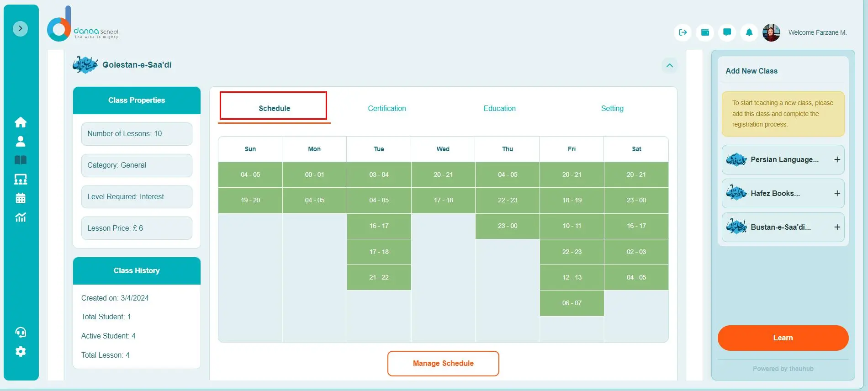Add the Hafez Books class

pyautogui.click(x=837, y=193)
